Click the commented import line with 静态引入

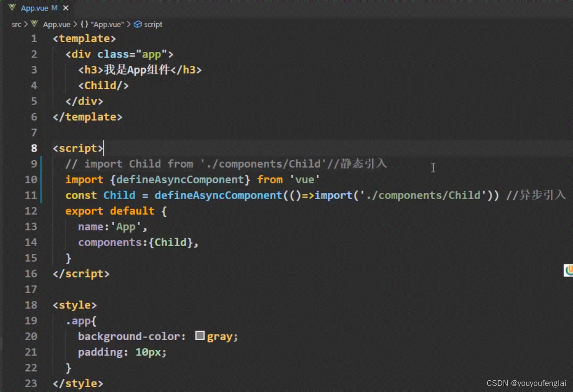coord(226,164)
